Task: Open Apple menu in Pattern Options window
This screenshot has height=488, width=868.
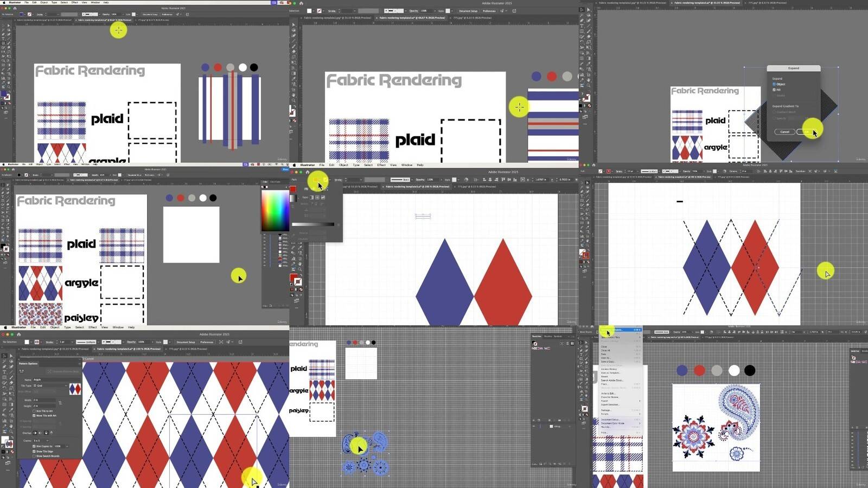Action: 5,327
